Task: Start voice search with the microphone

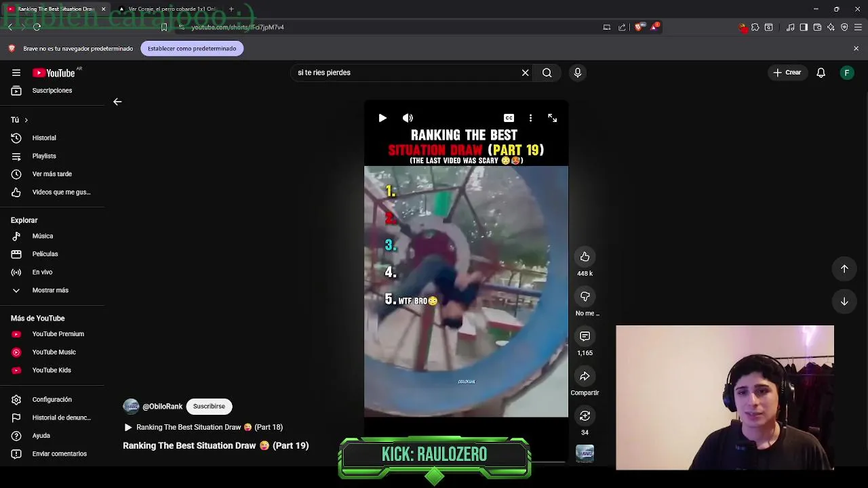Action: click(578, 73)
